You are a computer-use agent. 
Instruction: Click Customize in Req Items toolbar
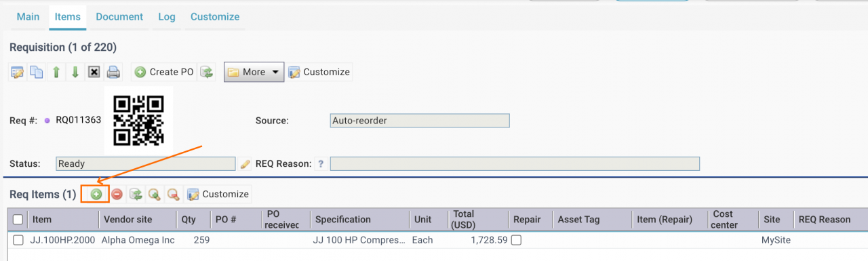click(218, 195)
